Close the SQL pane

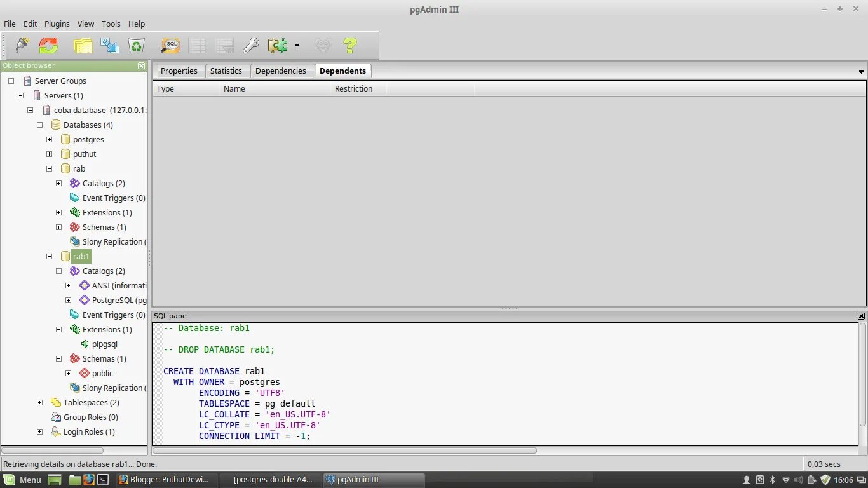click(861, 316)
